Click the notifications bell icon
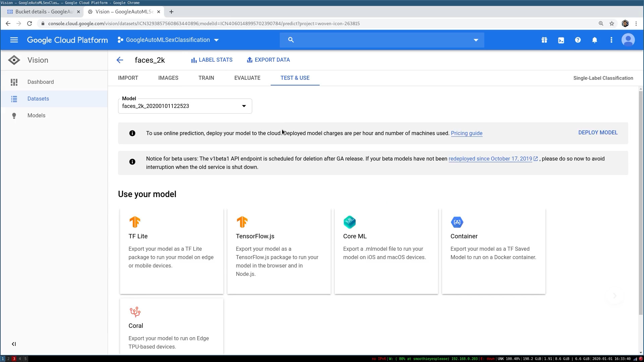Image resolution: width=644 pixels, height=362 pixels. [x=595, y=40]
